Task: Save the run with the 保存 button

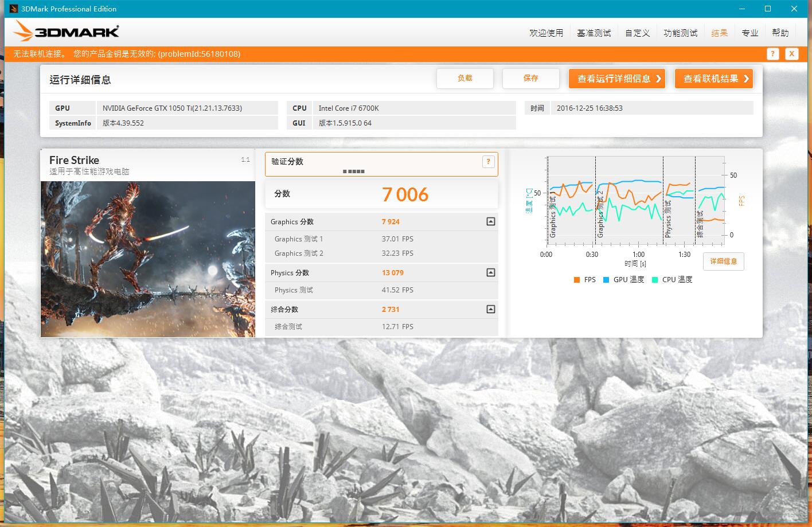Action: 530,79
